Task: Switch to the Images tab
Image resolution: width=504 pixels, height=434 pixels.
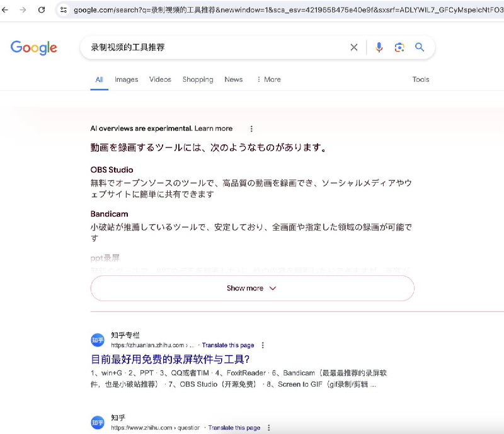Action: click(126, 79)
